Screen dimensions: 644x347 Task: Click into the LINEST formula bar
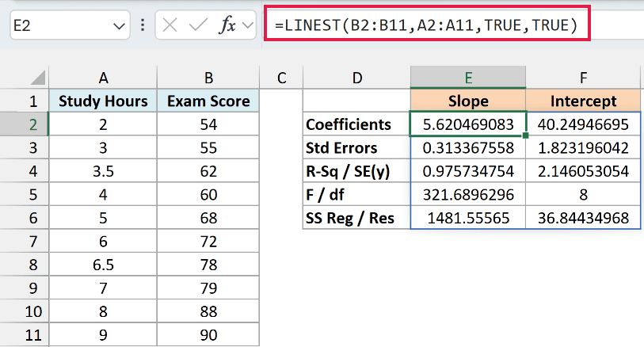coord(427,25)
